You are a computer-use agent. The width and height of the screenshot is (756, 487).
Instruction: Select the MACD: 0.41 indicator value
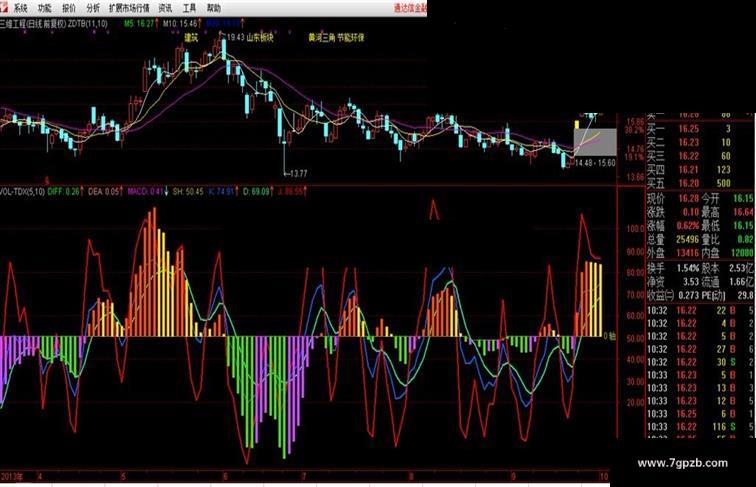146,192
